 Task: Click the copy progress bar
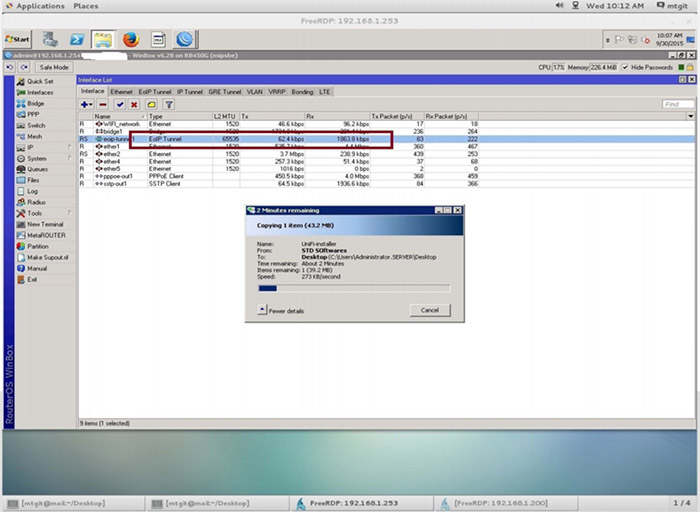pos(354,288)
